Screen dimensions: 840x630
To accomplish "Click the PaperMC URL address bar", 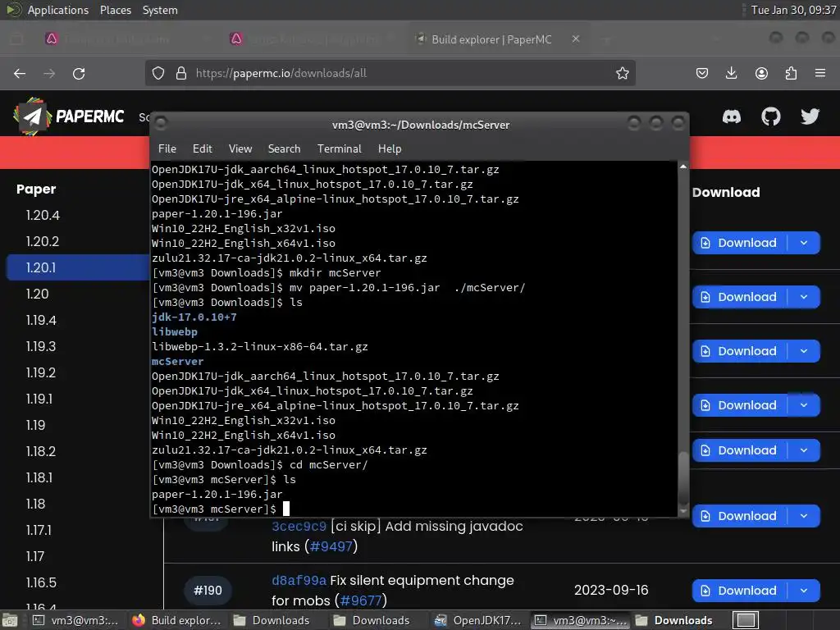I will coord(390,73).
